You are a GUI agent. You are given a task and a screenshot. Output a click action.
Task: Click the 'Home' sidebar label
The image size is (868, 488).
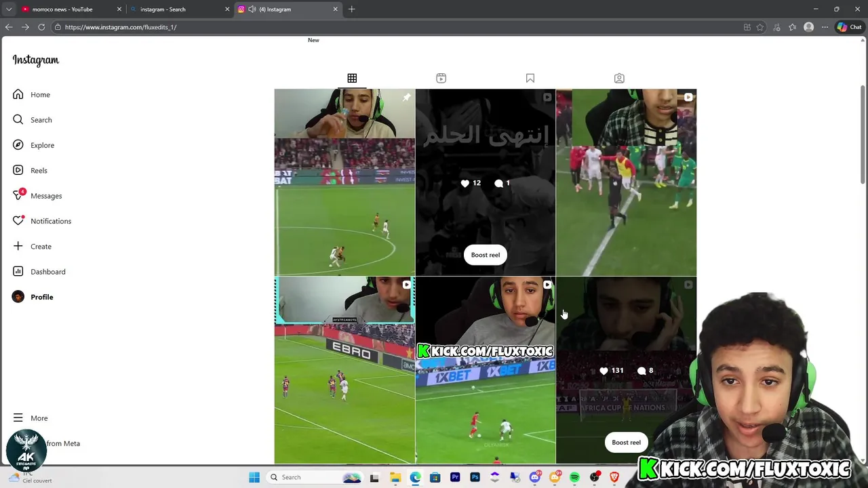40,95
